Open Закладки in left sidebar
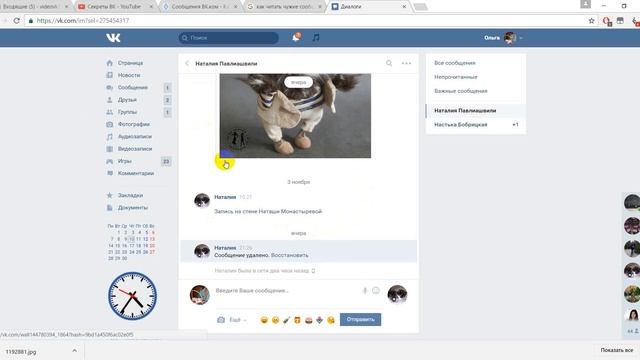Image resolution: width=640 pixels, height=360 pixels. tap(130, 195)
